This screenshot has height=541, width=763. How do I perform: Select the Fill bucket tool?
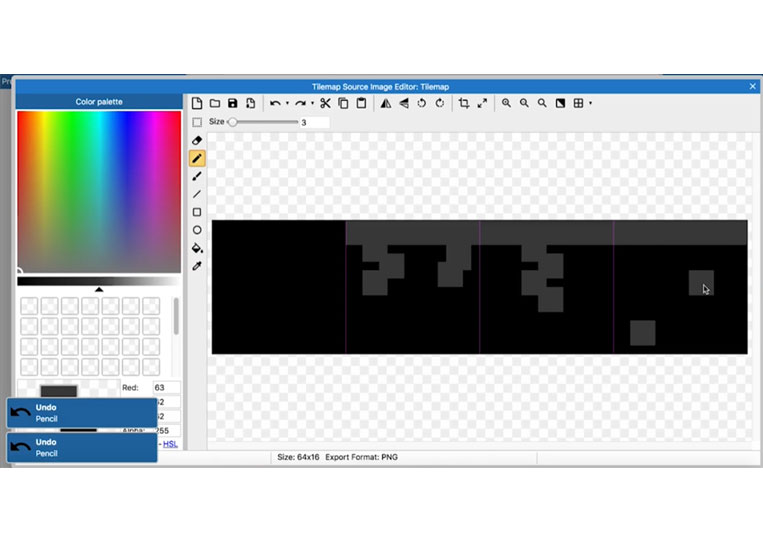197,248
